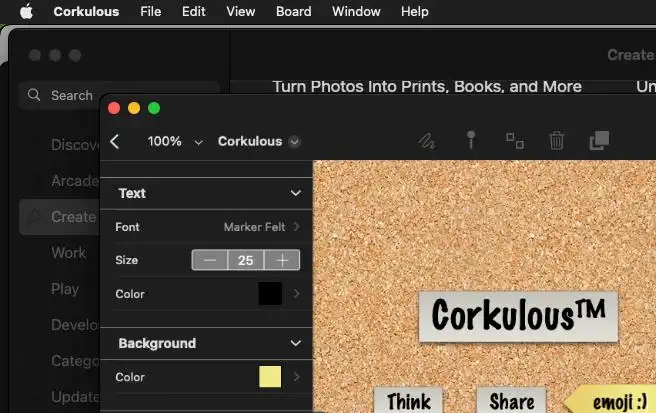This screenshot has width=656, height=413.
Task: Open background Color options chevron
Action: pos(296,377)
